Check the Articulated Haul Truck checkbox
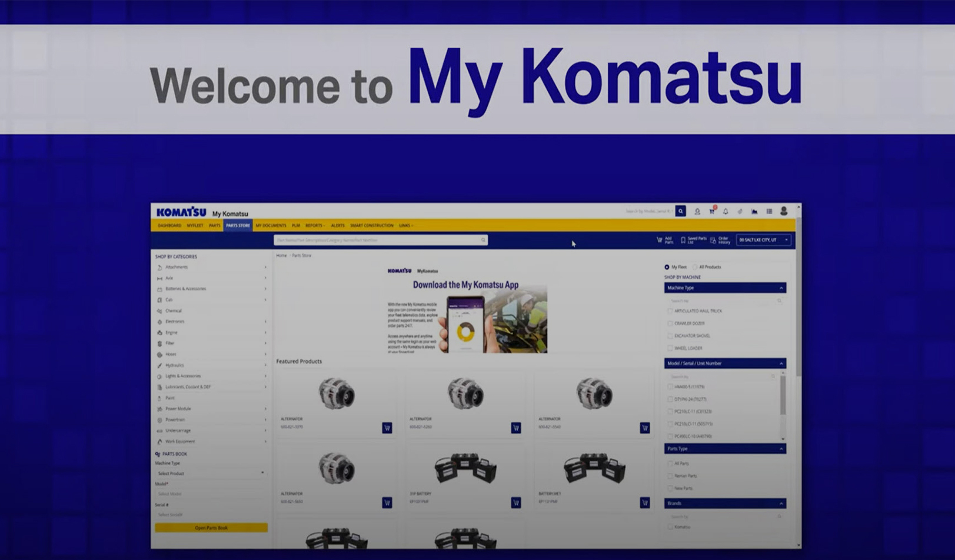Screen dimensions: 955x560 [x=670, y=311]
